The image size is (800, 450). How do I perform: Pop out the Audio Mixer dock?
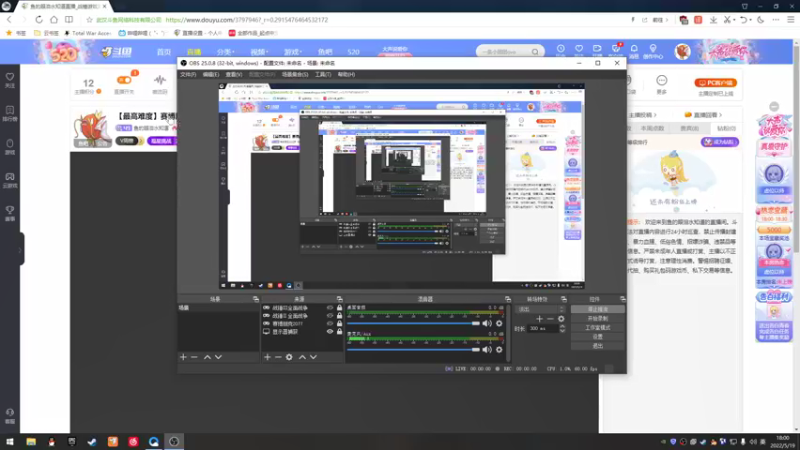(x=508, y=299)
